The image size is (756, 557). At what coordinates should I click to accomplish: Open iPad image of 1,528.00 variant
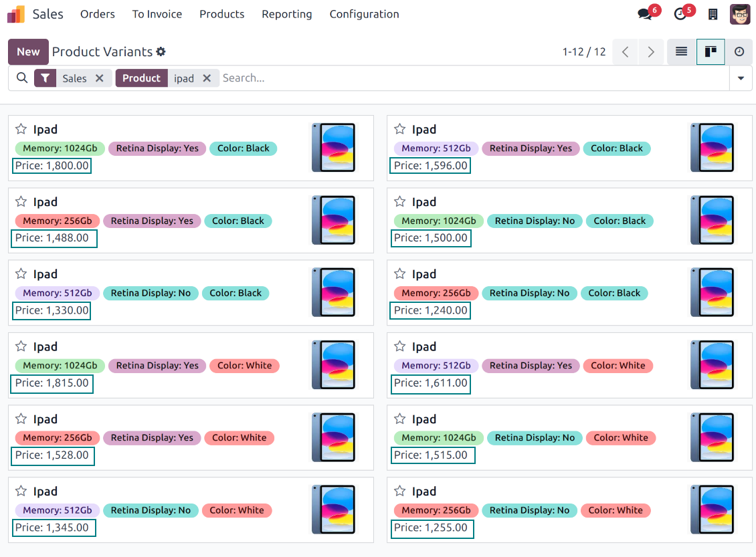click(334, 437)
